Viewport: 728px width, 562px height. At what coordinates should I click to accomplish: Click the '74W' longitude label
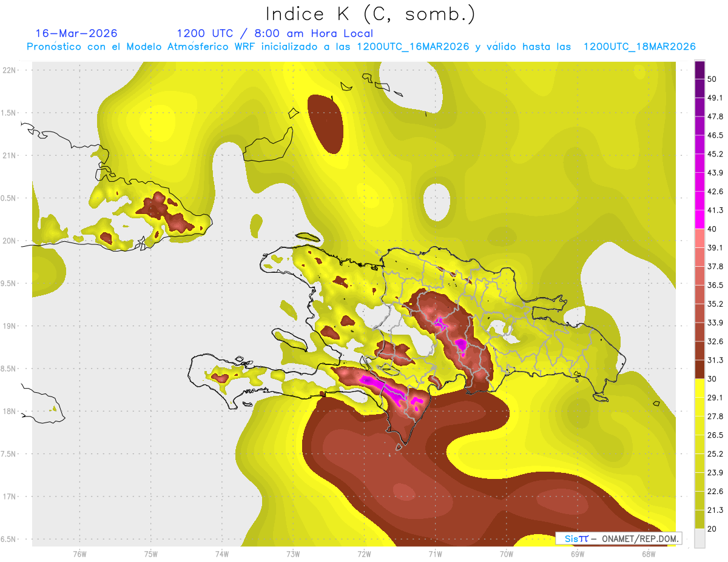click(221, 554)
